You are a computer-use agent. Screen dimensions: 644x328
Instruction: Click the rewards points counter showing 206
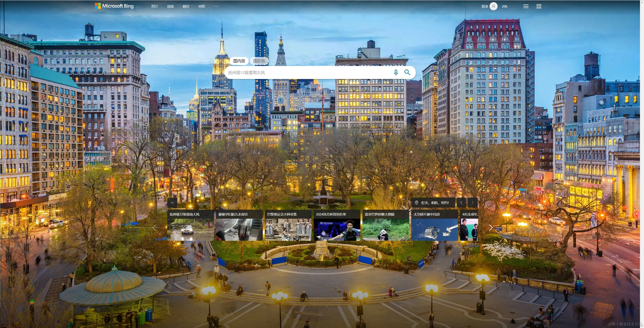tap(505, 6)
